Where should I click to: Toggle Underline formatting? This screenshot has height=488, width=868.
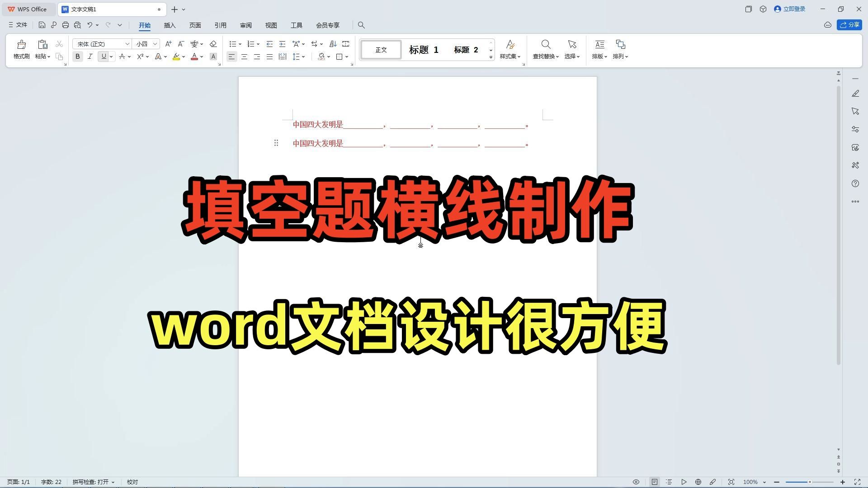click(x=104, y=56)
